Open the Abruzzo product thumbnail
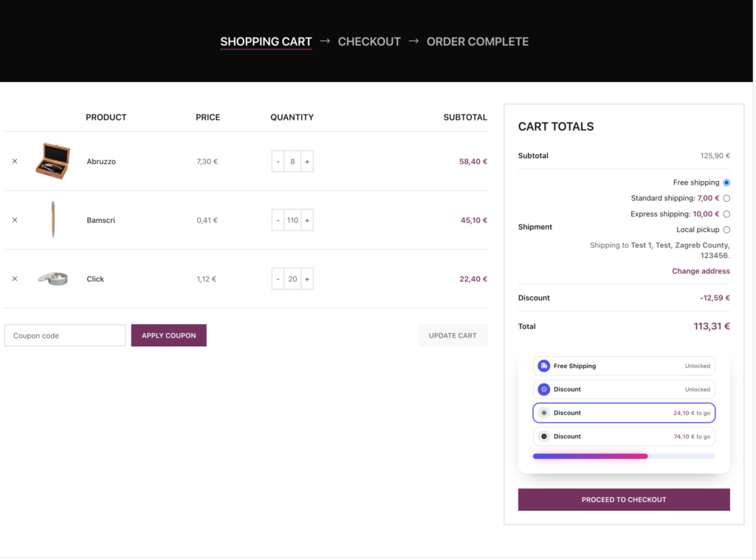Viewport: 756px width, 560px height. (x=53, y=162)
